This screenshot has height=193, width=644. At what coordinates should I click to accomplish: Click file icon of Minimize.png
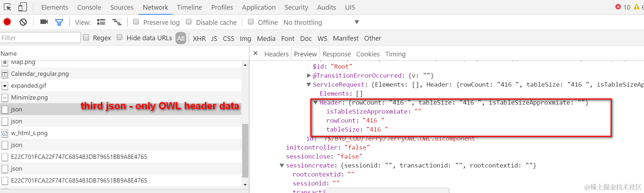pos(5,98)
